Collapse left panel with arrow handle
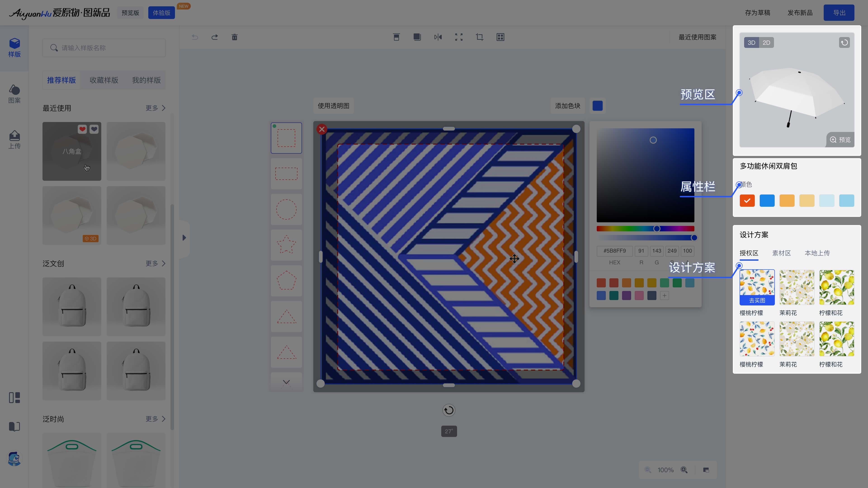This screenshot has width=868, height=488. click(x=184, y=238)
